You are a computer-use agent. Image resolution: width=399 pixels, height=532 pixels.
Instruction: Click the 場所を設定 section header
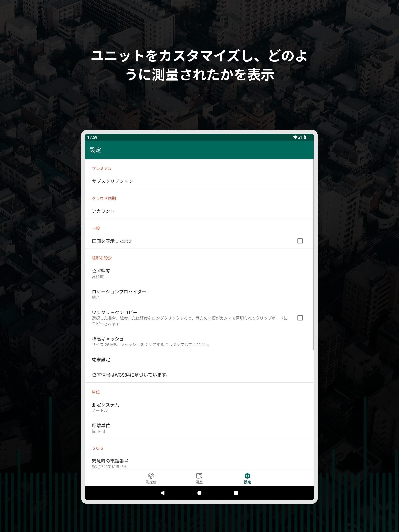(102, 258)
